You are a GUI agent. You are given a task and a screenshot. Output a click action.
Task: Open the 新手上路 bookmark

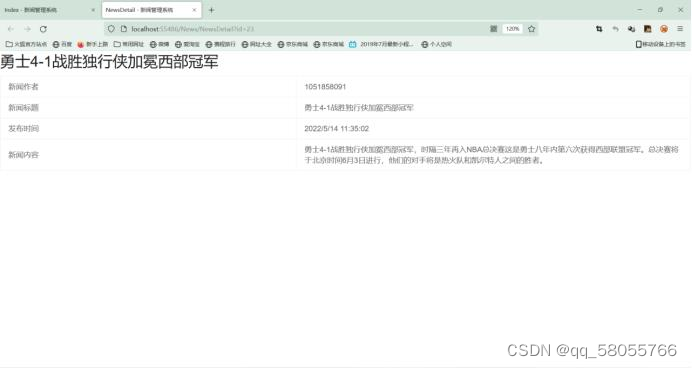tap(93, 44)
